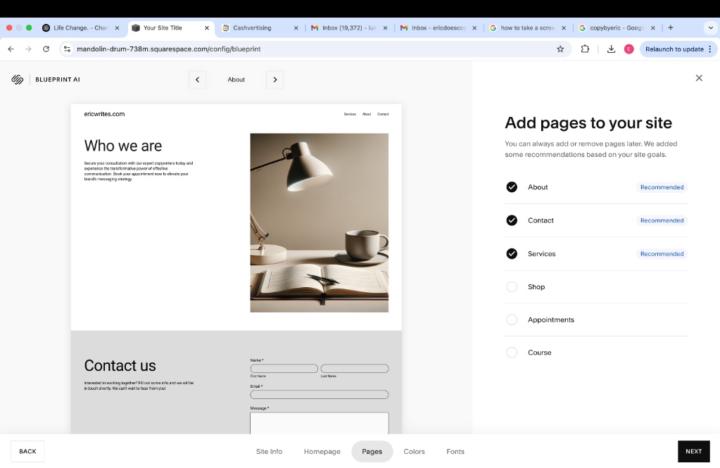The width and height of the screenshot is (720, 468).
Task: Go to next page preview arrow
Action: pos(275,80)
